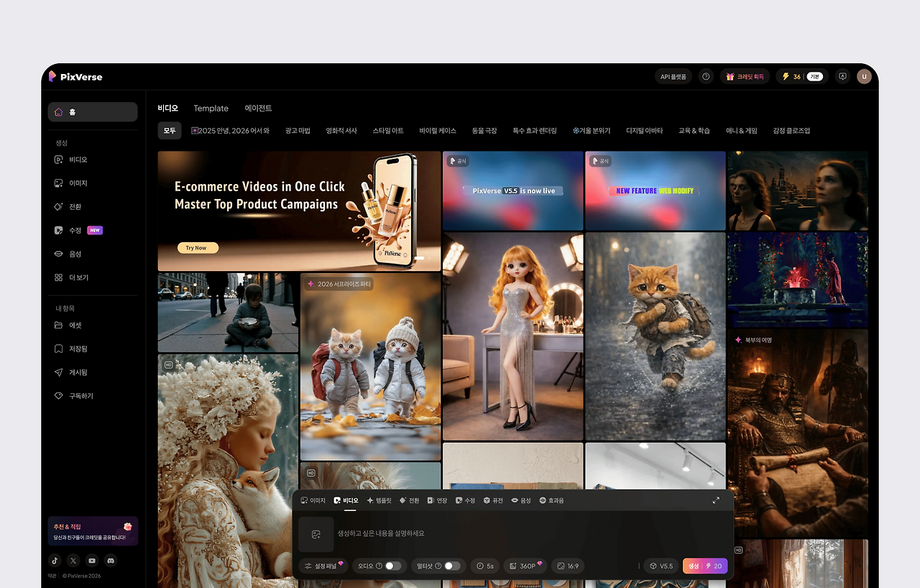This screenshot has height=588, width=920.
Task: Open the V5.5 model selector
Action: coord(661,566)
